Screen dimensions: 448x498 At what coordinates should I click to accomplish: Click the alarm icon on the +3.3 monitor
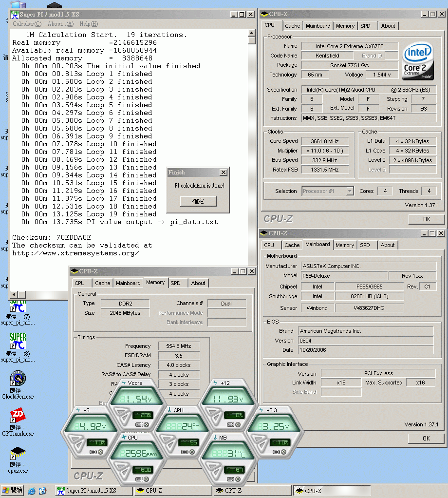point(276,452)
